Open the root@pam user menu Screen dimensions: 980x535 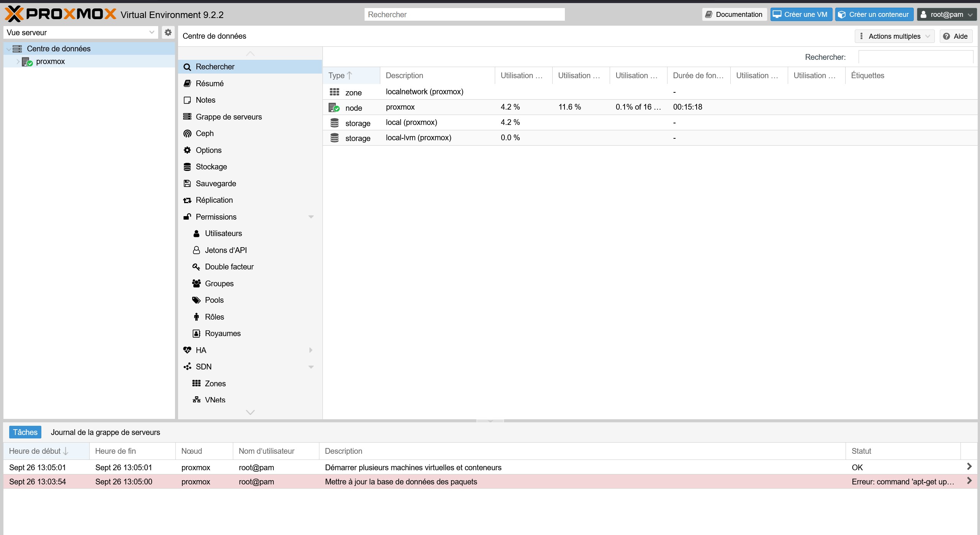[x=947, y=15]
